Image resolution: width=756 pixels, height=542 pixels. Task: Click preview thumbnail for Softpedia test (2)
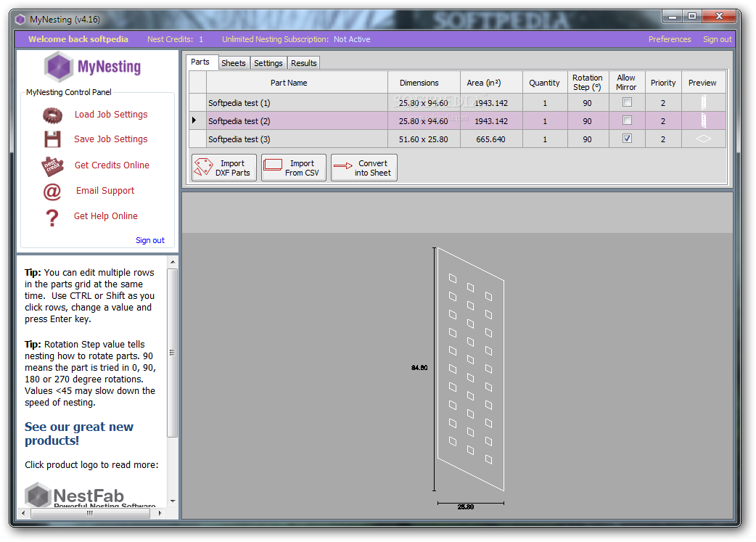click(704, 120)
